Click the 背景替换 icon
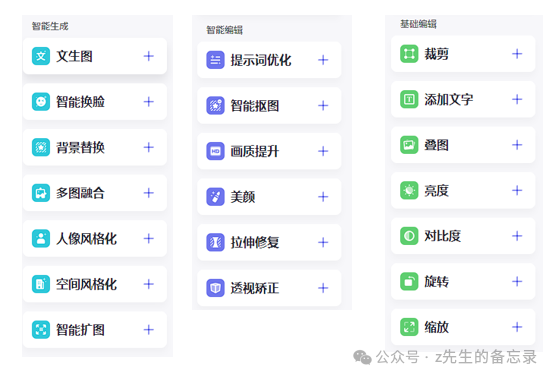The image size is (555, 379). click(x=41, y=147)
